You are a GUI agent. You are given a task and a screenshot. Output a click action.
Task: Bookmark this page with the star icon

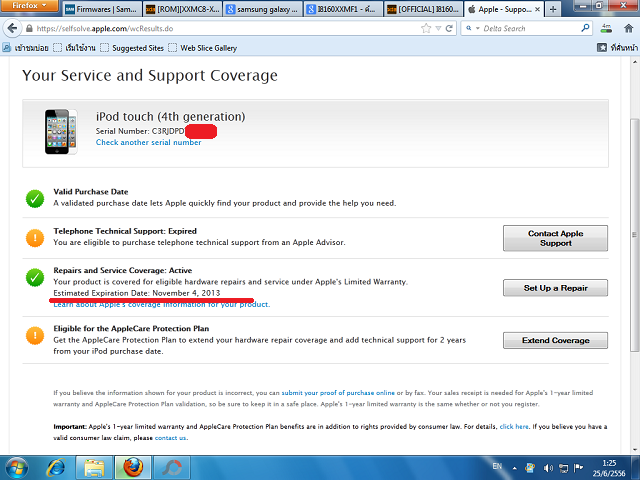tap(426, 29)
